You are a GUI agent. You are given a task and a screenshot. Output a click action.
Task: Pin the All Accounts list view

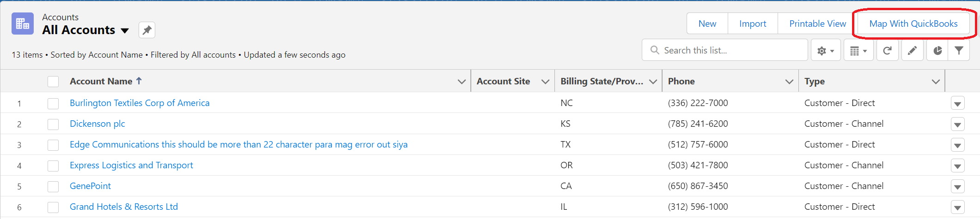(147, 30)
